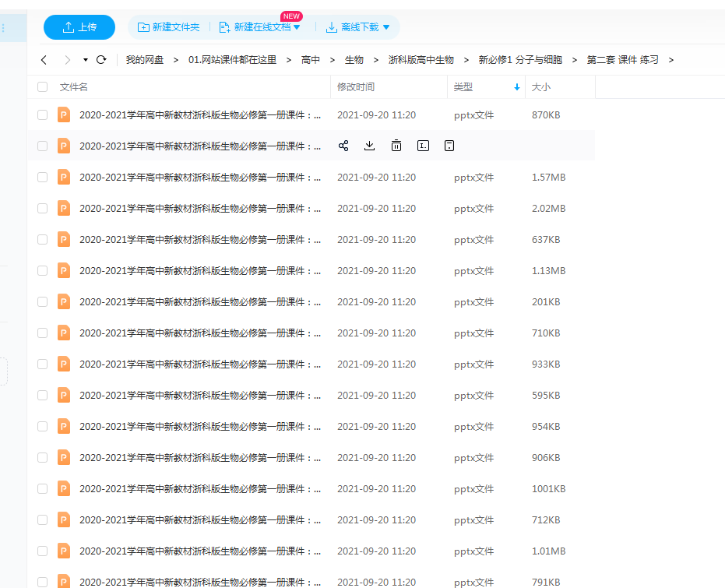Click the pptx icon of the 1001KB file
Screen dimensions: 725x588
[x=64, y=488]
